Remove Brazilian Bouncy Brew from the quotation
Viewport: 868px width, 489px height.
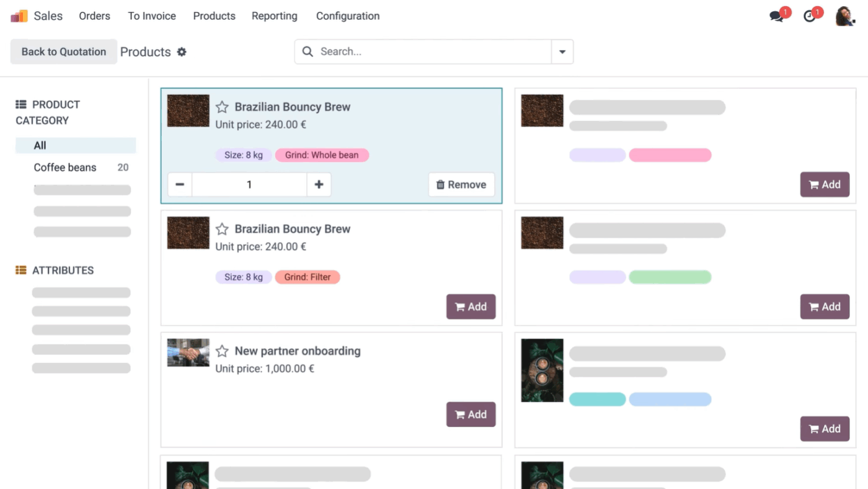(x=461, y=184)
